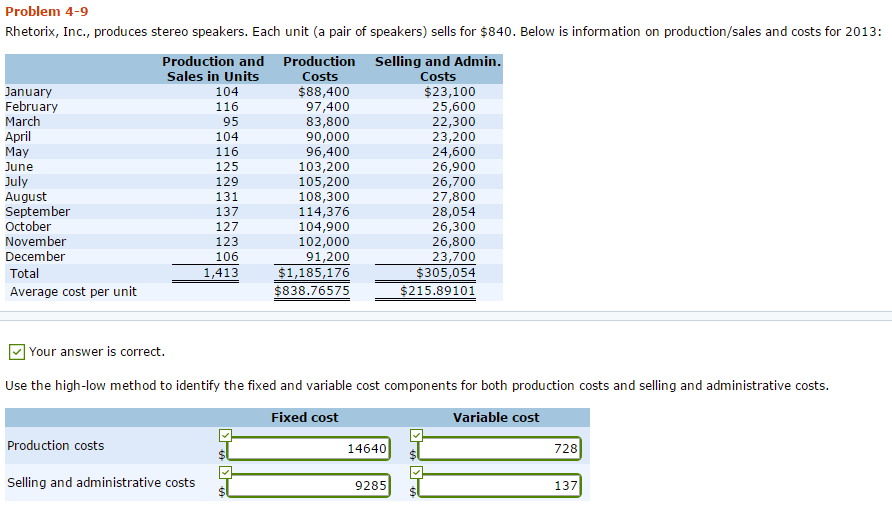Screen dimensions: 892x505
Task: Click March production cost 83,800
Action: tap(328, 122)
